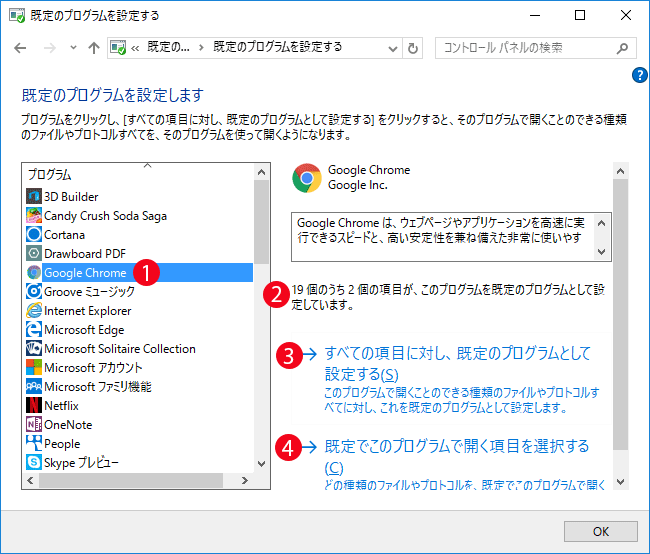The width and height of the screenshot is (650, 554).
Task: Click 既定のプログラムを設定する breadcrumb
Action: pyautogui.click(x=278, y=47)
